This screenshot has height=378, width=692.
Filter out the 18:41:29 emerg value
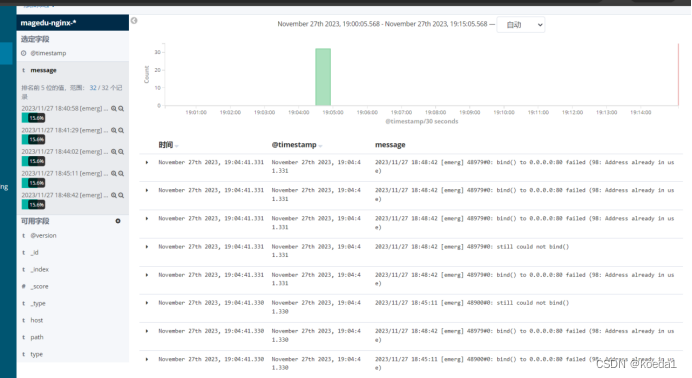(x=121, y=131)
